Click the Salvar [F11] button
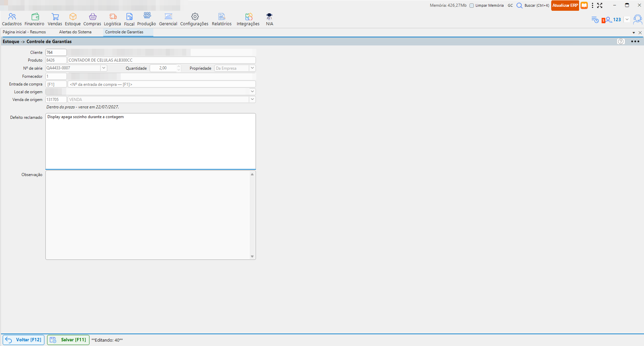This screenshot has height=346, width=644. point(68,340)
